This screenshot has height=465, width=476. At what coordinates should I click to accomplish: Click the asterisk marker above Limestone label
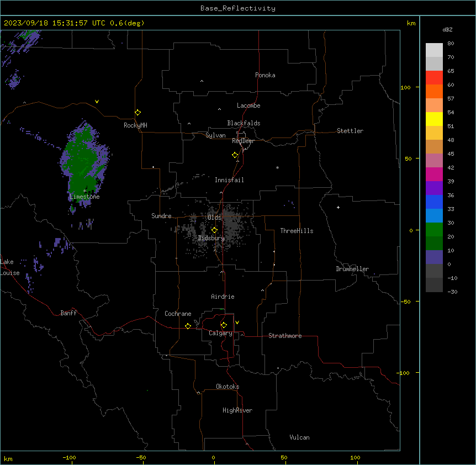pyautogui.click(x=84, y=191)
